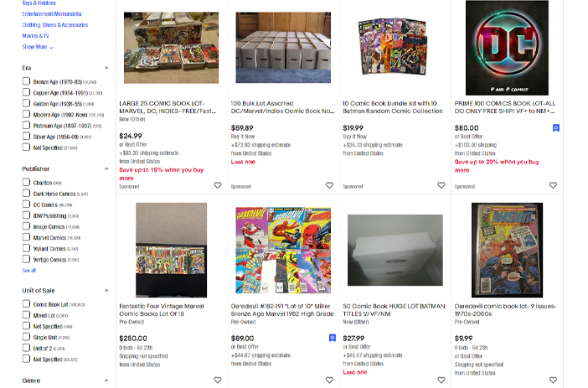Select the Marvel Comics publisher checkbox
588x388 pixels.
click(x=26, y=237)
